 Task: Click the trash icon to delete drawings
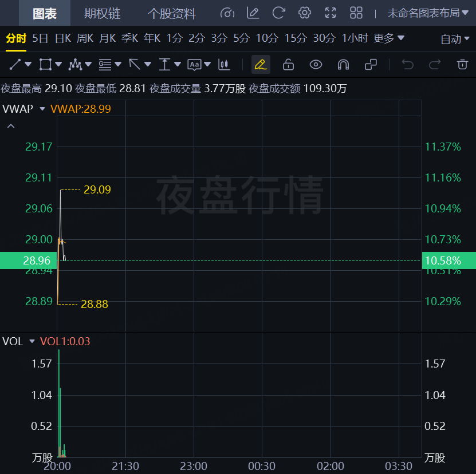462,64
